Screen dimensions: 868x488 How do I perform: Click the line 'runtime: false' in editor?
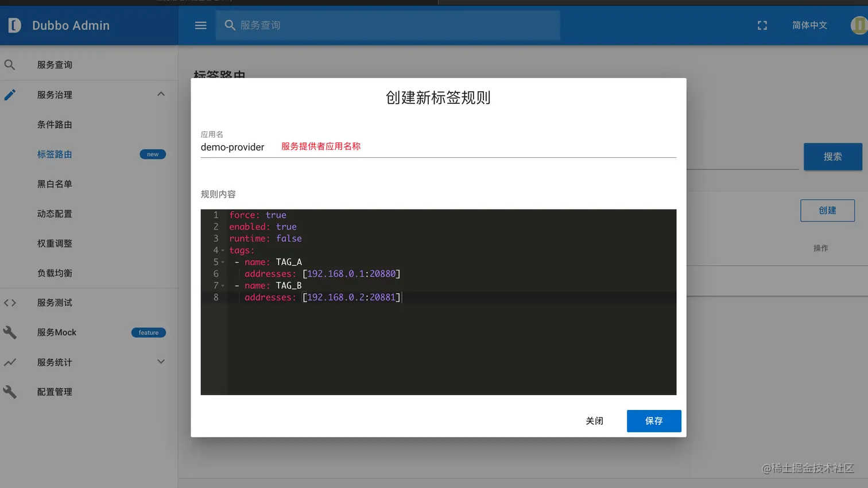(x=265, y=239)
